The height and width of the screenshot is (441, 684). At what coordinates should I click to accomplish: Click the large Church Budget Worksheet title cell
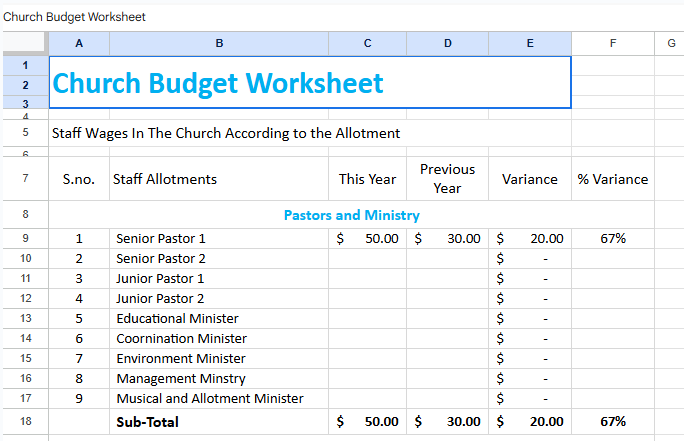click(310, 82)
